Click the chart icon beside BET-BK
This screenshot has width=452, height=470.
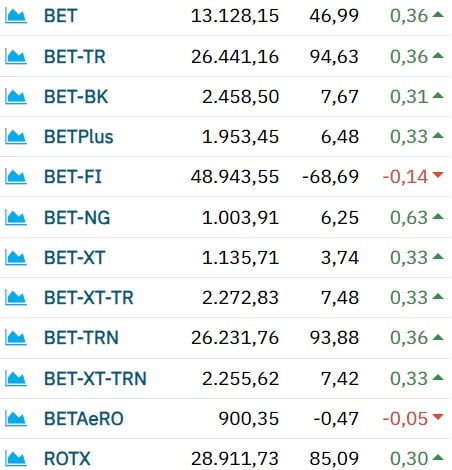(x=16, y=97)
